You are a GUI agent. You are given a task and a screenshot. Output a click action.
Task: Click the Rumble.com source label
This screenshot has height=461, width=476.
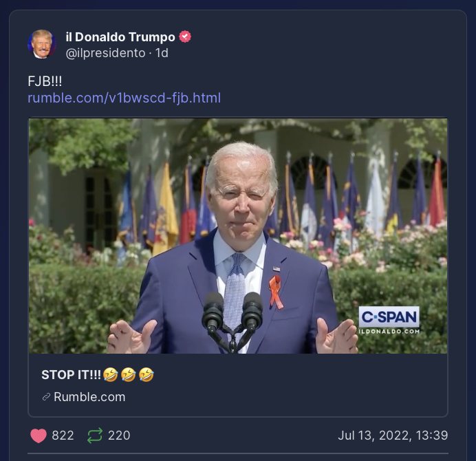click(x=89, y=397)
